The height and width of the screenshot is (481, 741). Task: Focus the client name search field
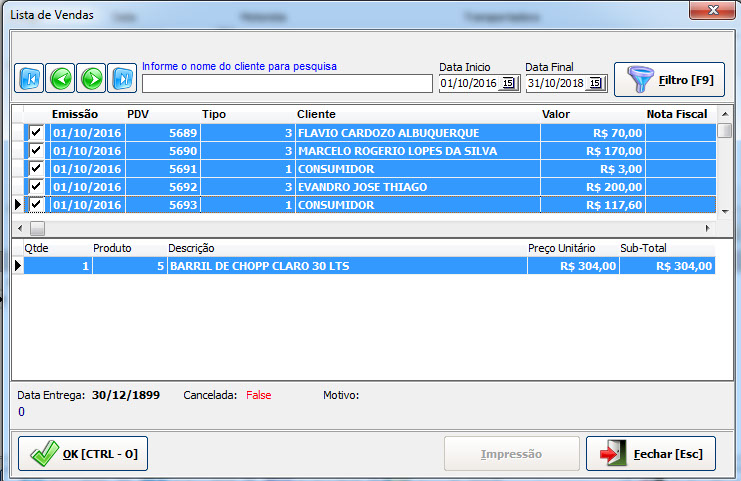coord(286,84)
